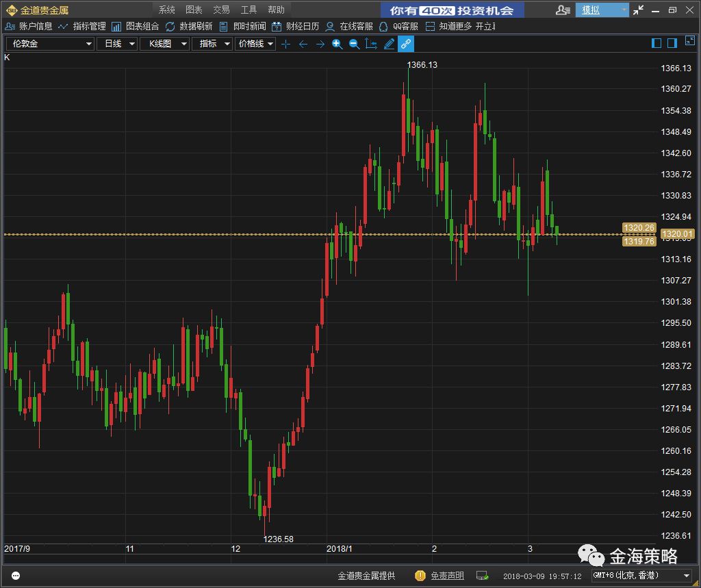701x588 pixels.
Task: Click the 40次投资机会 promotional banner
Action: click(452, 10)
